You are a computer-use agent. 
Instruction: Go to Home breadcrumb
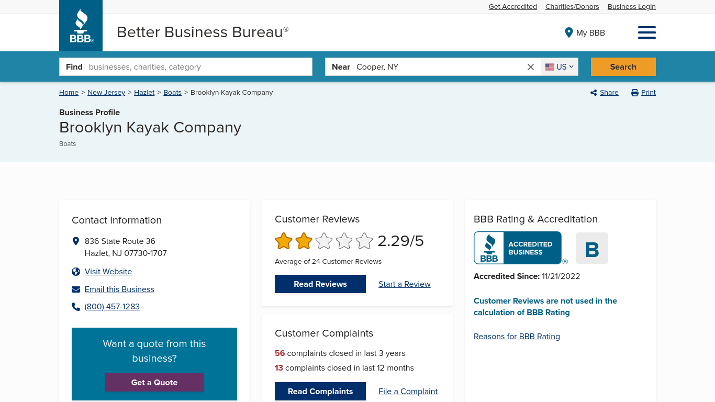point(69,93)
